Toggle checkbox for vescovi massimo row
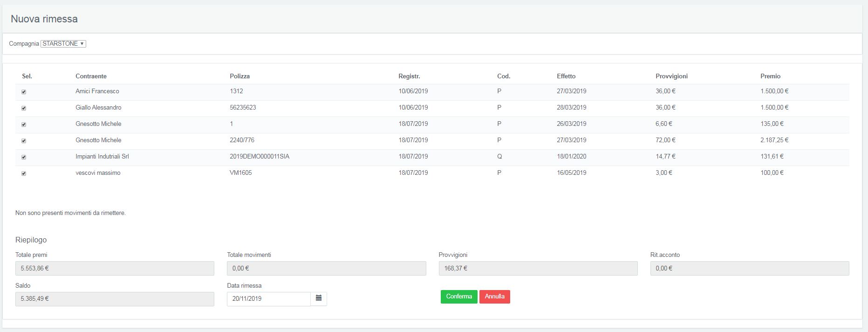 coord(24,173)
